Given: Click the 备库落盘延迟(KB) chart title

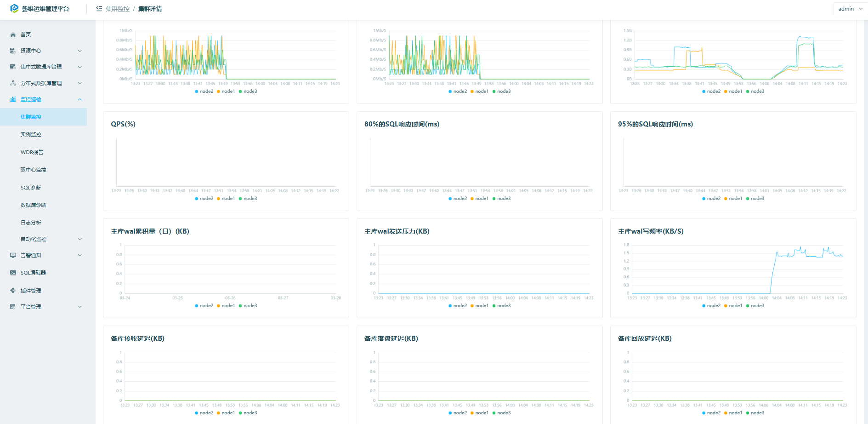Looking at the screenshot, I should click(x=391, y=338).
